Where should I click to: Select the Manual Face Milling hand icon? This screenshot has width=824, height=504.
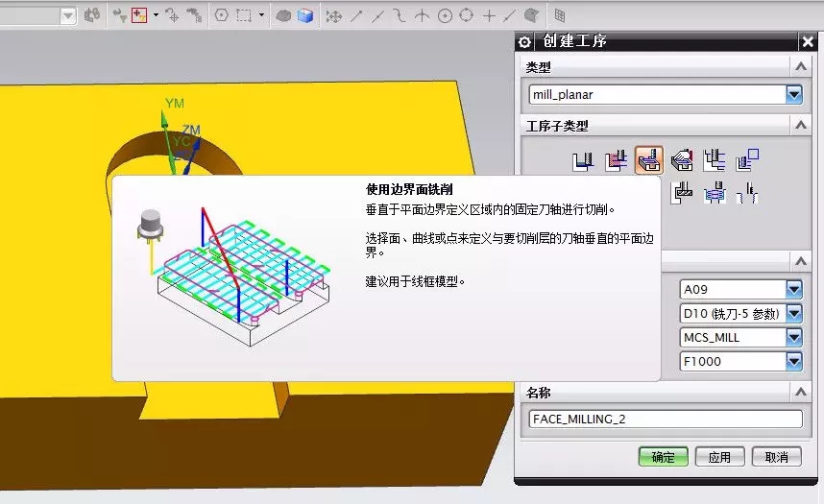(x=682, y=160)
